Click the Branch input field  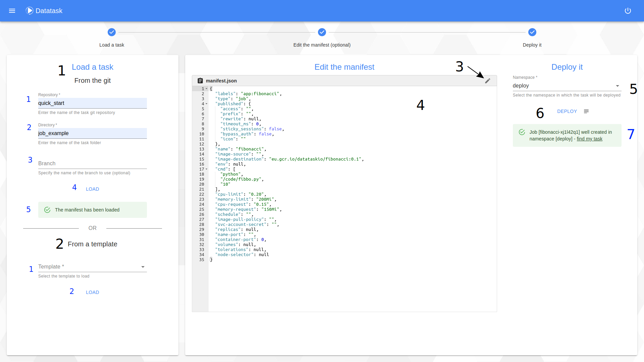pos(92,164)
